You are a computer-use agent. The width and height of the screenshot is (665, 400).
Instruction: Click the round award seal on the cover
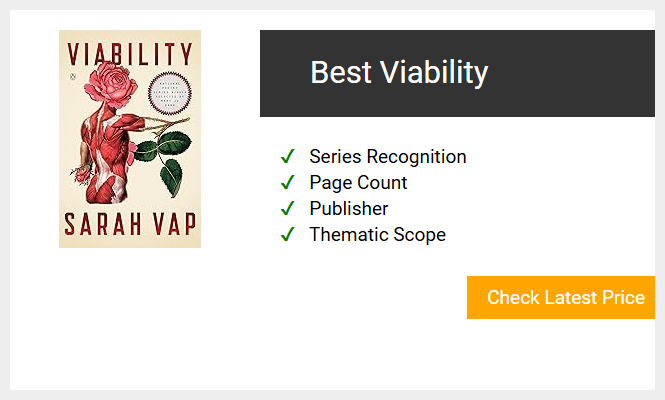(170, 93)
